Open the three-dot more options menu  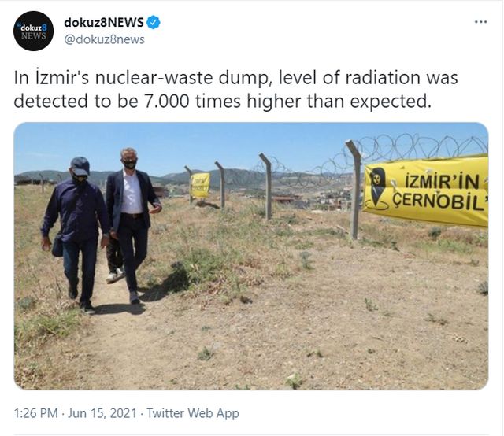481,22
